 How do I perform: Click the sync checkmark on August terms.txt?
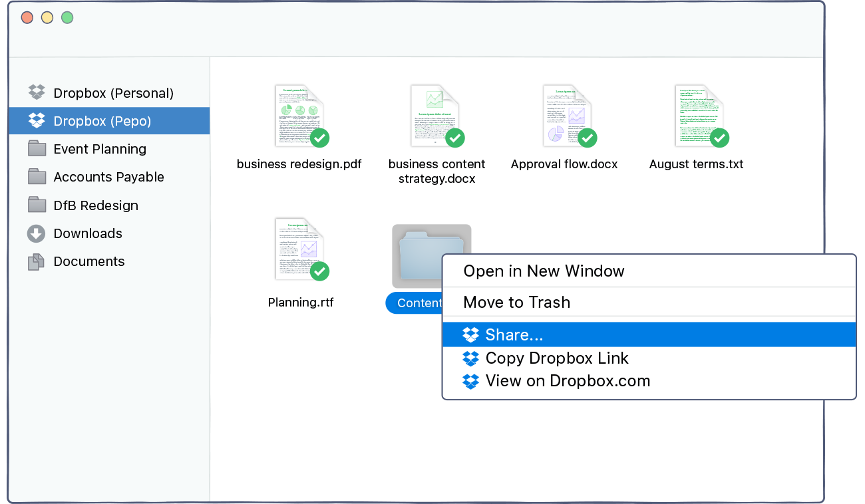point(719,139)
